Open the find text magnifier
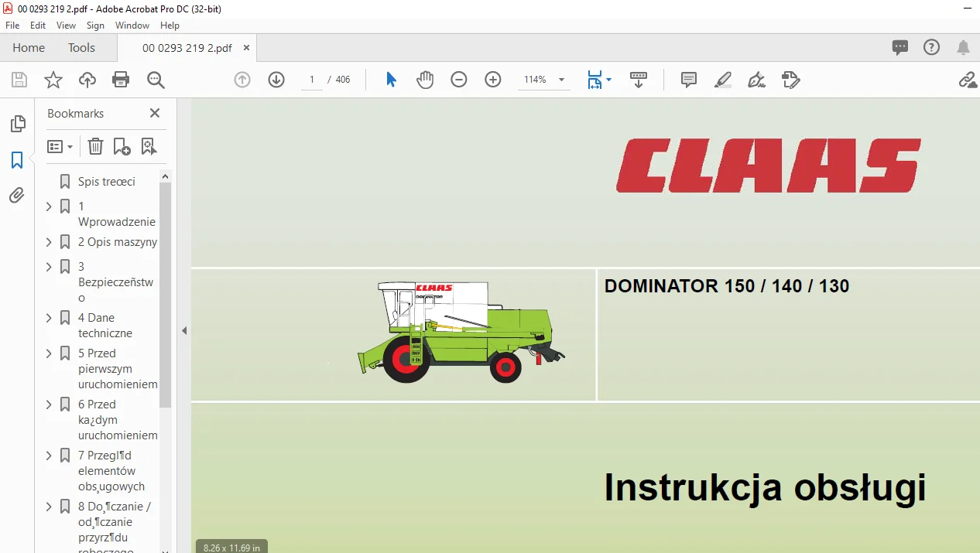This screenshot has width=980, height=553. click(x=156, y=80)
